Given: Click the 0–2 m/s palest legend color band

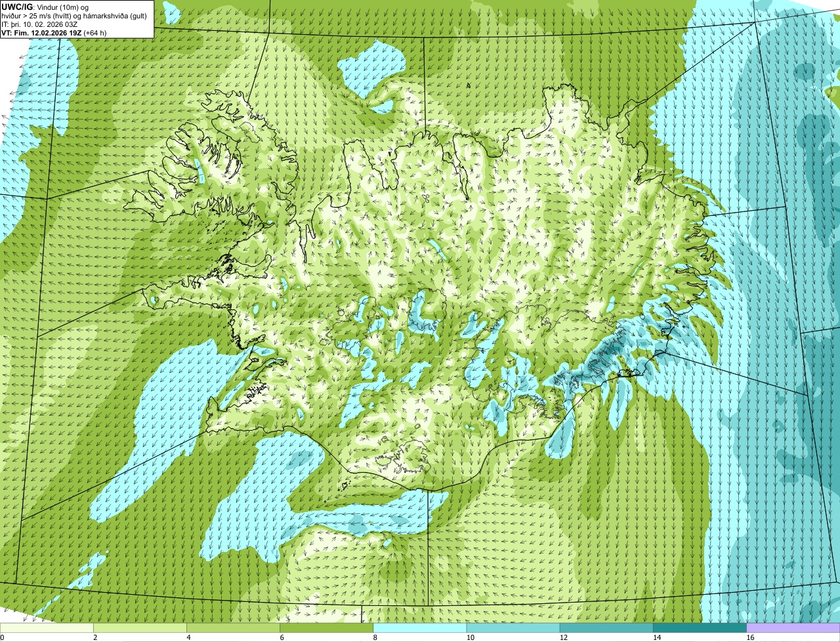Looking at the screenshot, I should click(x=47, y=628).
